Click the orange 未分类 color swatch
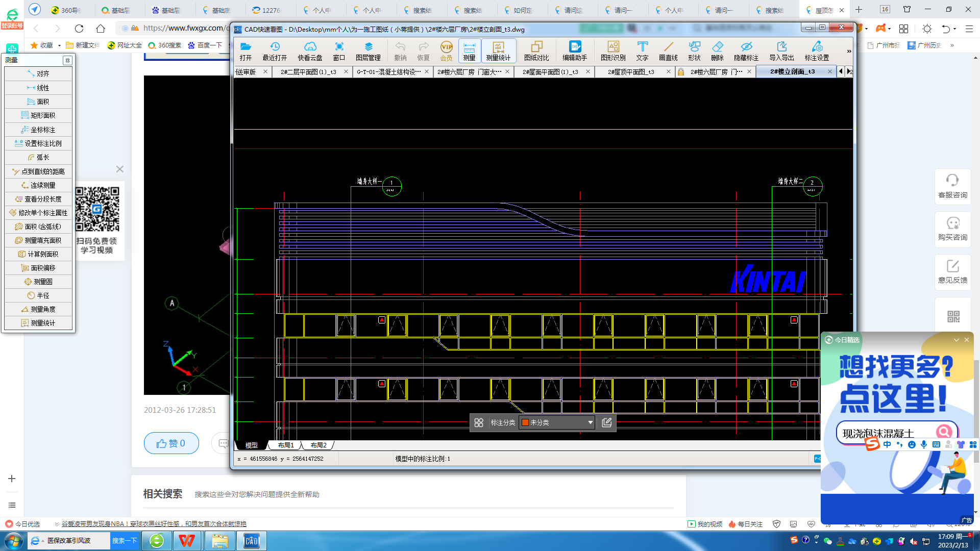The width and height of the screenshot is (980, 551). [525, 422]
